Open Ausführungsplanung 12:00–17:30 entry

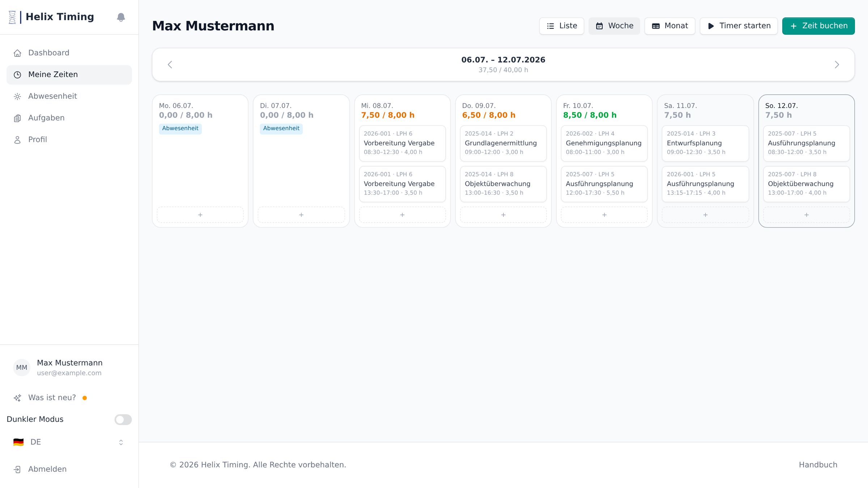click(604, 184)
